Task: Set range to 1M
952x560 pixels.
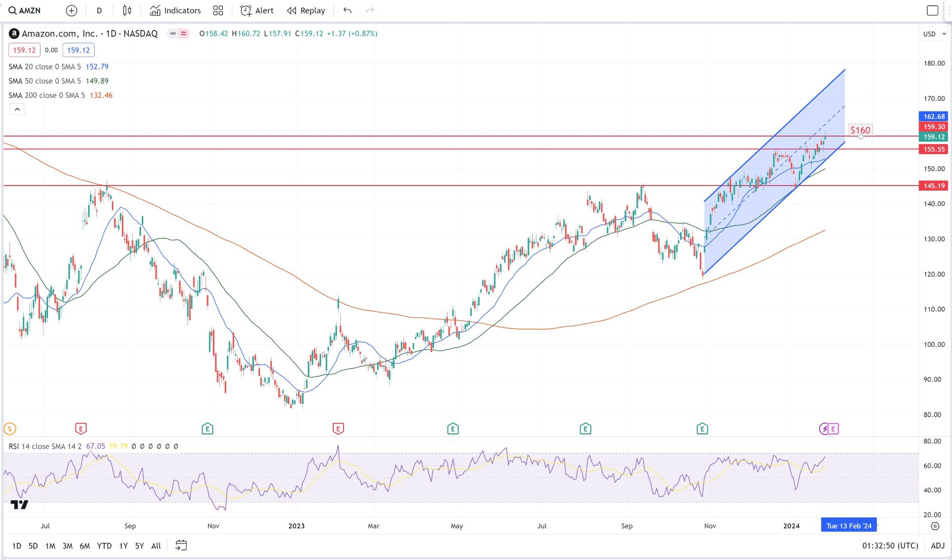Action: click(x=50, y=546)
